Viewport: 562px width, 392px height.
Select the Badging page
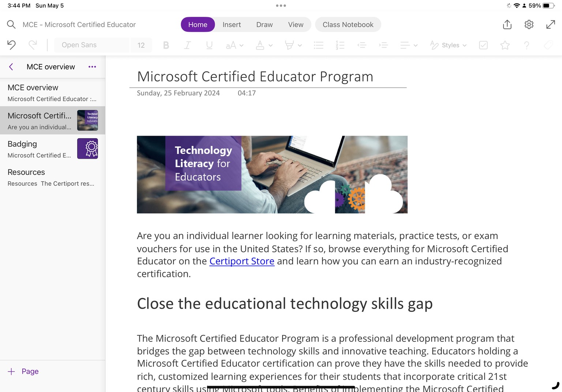[x=53, y=148]
